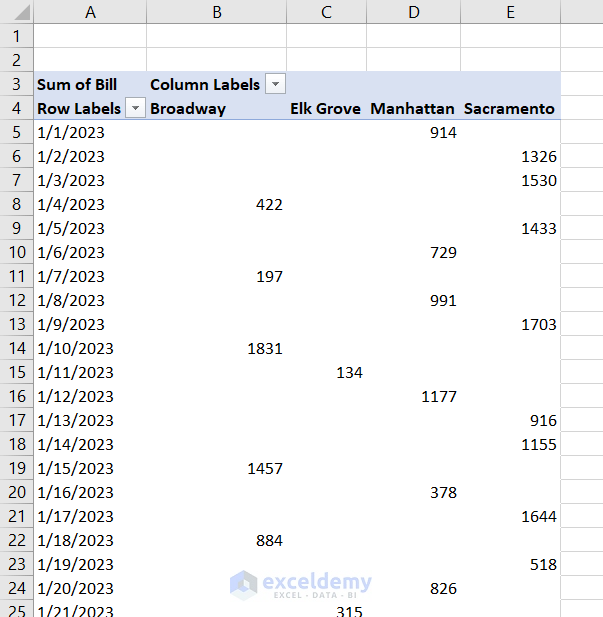Select the 1/1/2023 date cell
The height and width of the screenshot is (617, 603).
pos(90,132)
